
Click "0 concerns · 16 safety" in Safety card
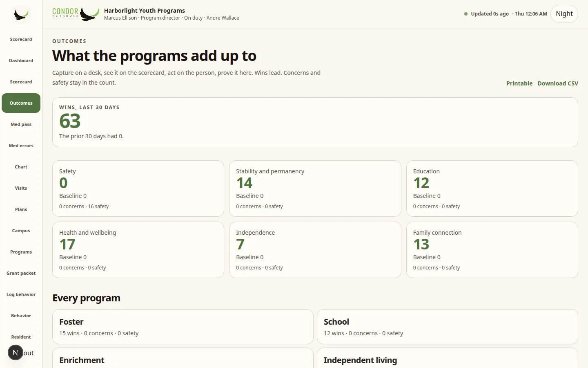(84, 206)
